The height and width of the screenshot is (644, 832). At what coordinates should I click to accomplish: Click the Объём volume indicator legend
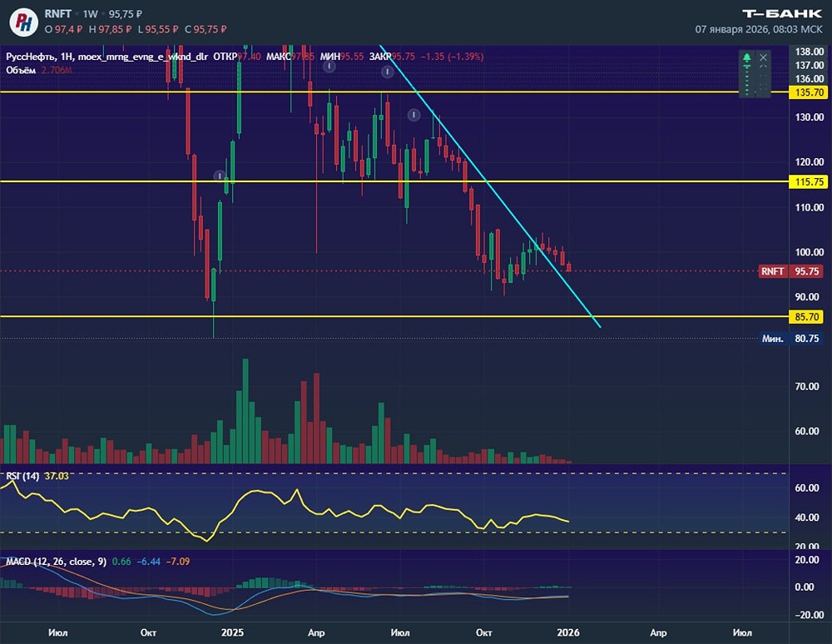(21, 70)
